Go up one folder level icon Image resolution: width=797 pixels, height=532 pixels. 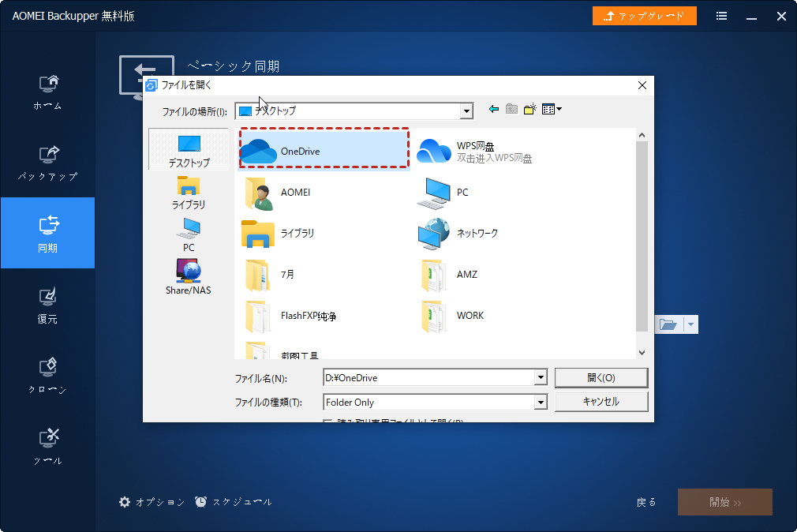512,109
